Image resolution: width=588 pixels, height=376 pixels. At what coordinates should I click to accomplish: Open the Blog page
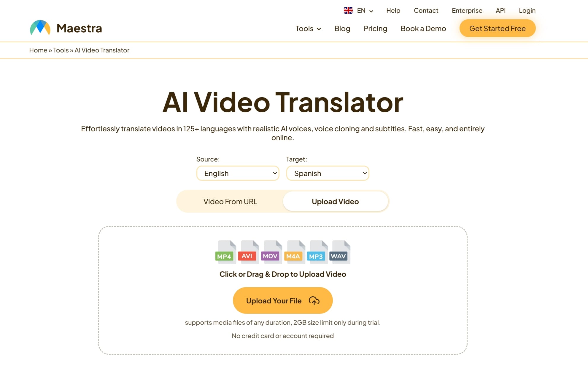[342, 28]
